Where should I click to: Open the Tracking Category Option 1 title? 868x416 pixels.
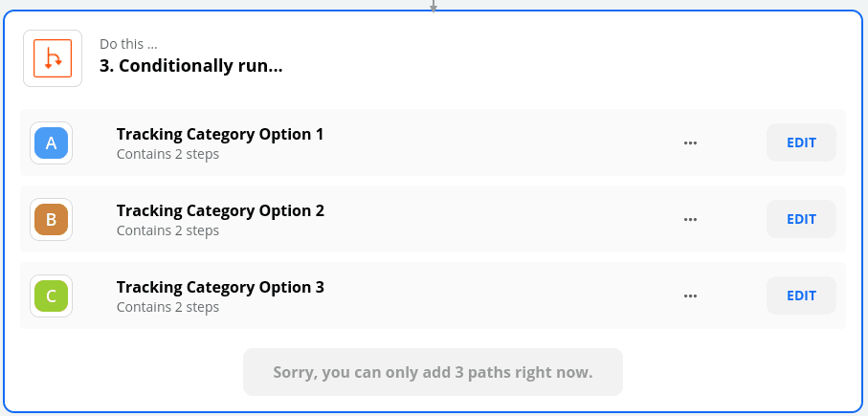click(x=220, y=134)
